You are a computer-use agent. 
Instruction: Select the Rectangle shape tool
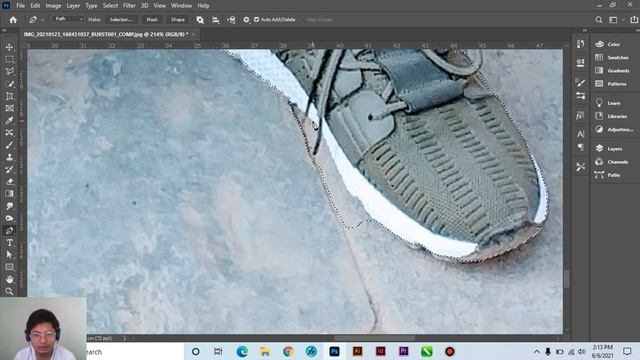9,267
